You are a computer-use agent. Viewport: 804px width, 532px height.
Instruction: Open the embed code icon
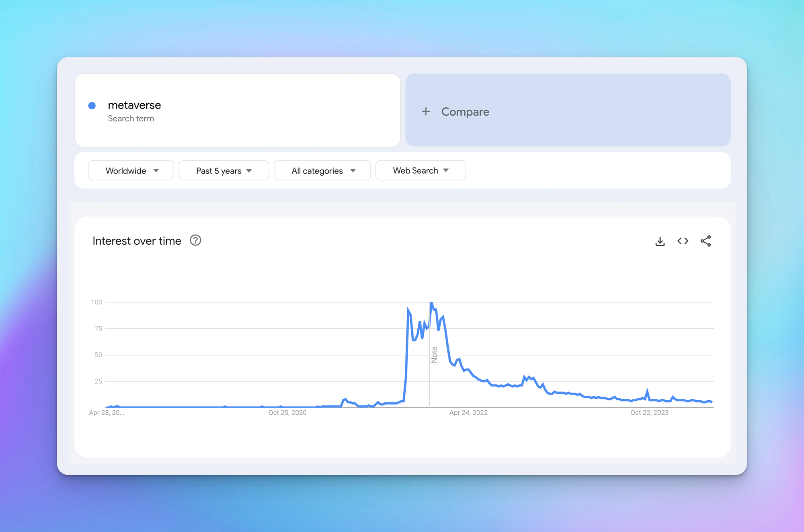click(683, 241)
